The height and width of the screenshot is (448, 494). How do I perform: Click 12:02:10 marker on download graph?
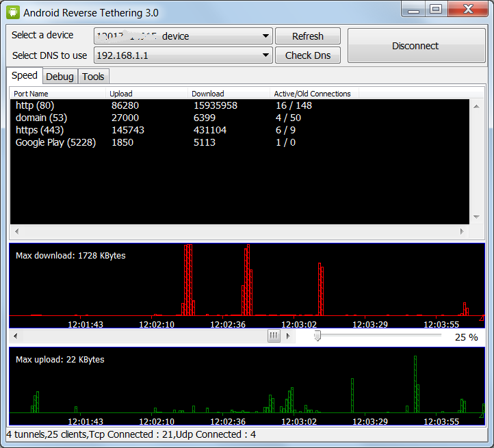(157, 324)
